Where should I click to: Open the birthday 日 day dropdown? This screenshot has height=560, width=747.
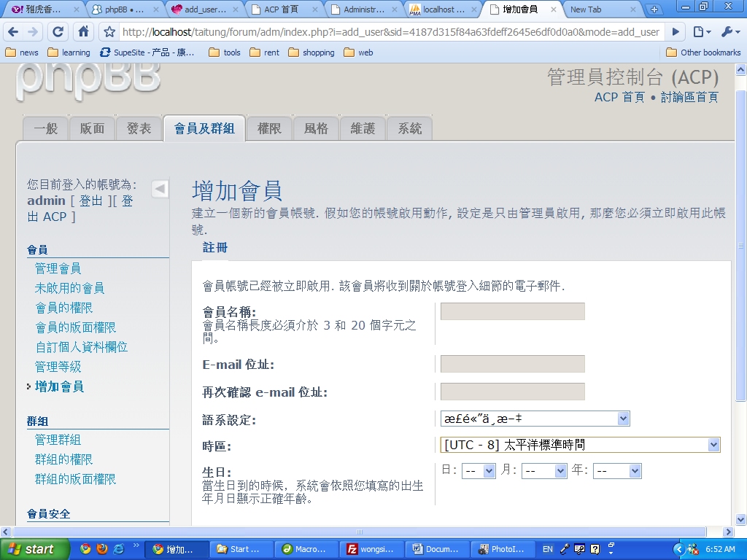(x=479, y=471)
